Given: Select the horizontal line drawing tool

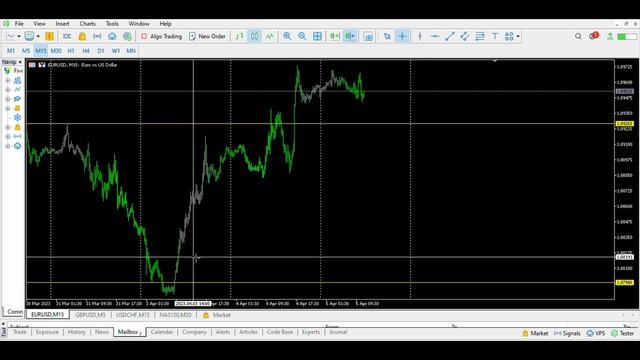Looking at the screenshot, I should 435,36.
